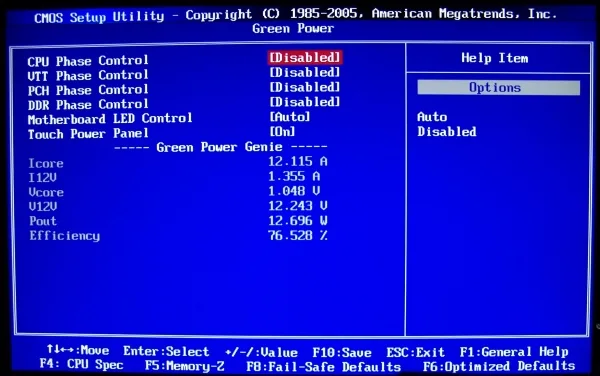Image resolution: width=600 pixels, height=376 pixels.
Task: Click the F5:Memory-Z hint
Action: pos(184,366)
